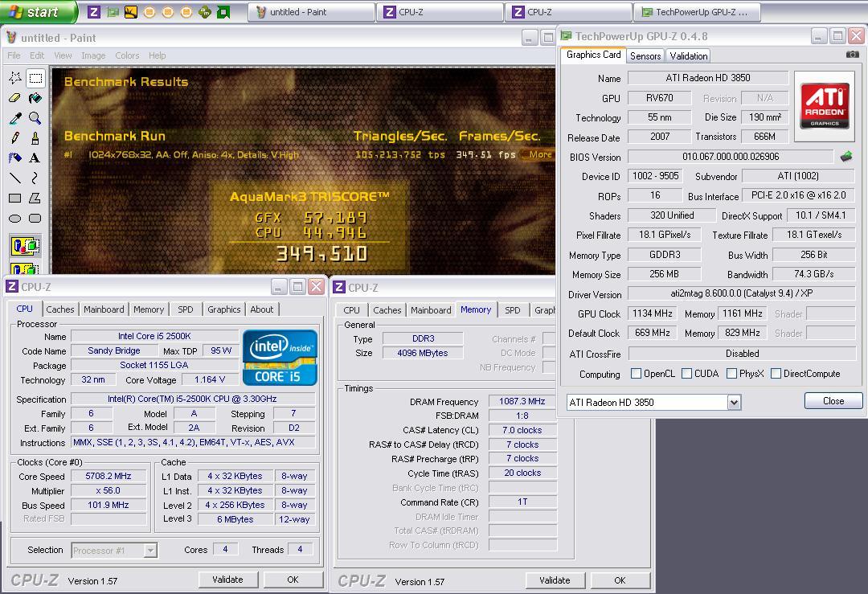Click the ATI Radeon logo in GPU-Z
The image size is (868, 594).
click(825, 105)
